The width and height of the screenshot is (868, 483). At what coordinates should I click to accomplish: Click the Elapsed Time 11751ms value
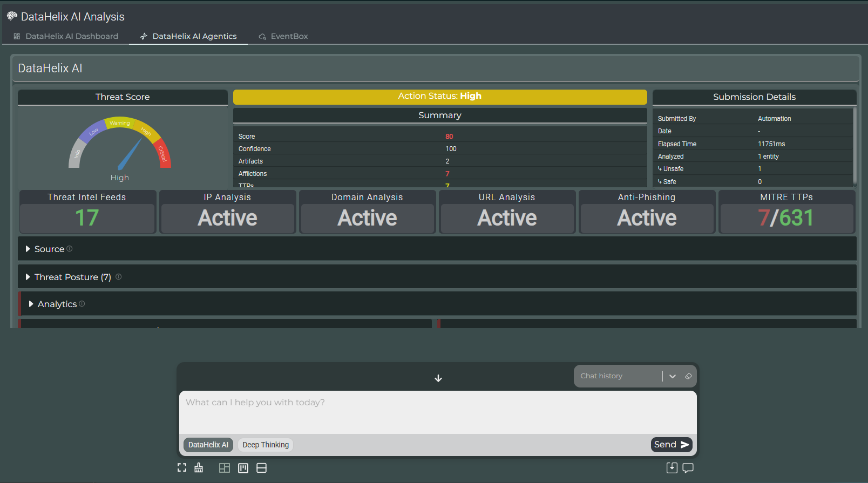(x=771, y=144)
